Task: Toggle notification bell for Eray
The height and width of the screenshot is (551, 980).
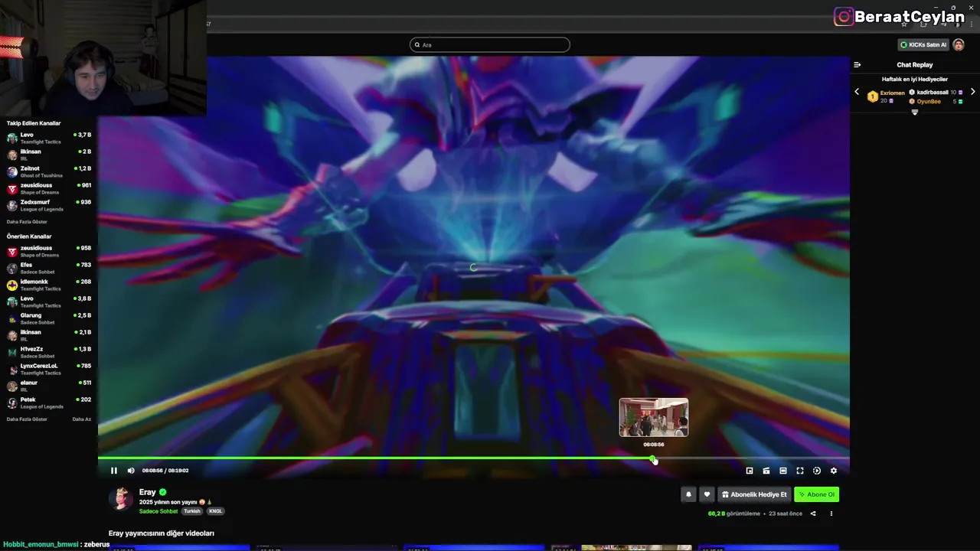Action: click(x=688, y=494)
